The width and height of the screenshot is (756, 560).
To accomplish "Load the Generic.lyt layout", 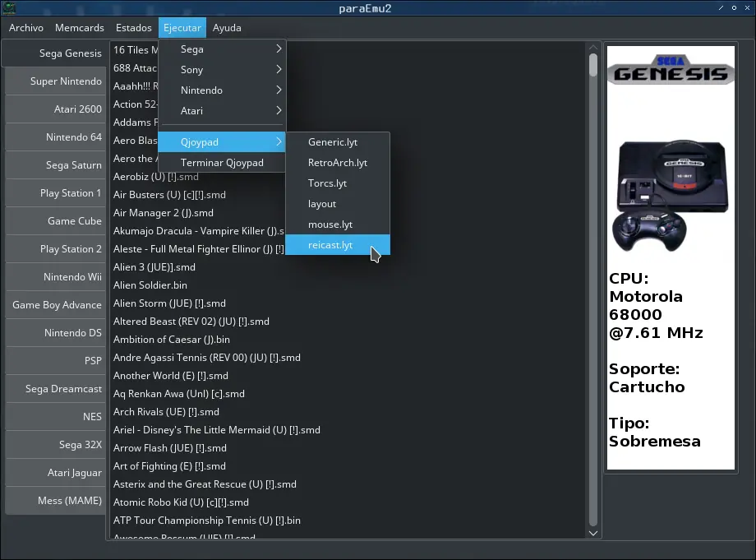I will click(x=338, y=142).
